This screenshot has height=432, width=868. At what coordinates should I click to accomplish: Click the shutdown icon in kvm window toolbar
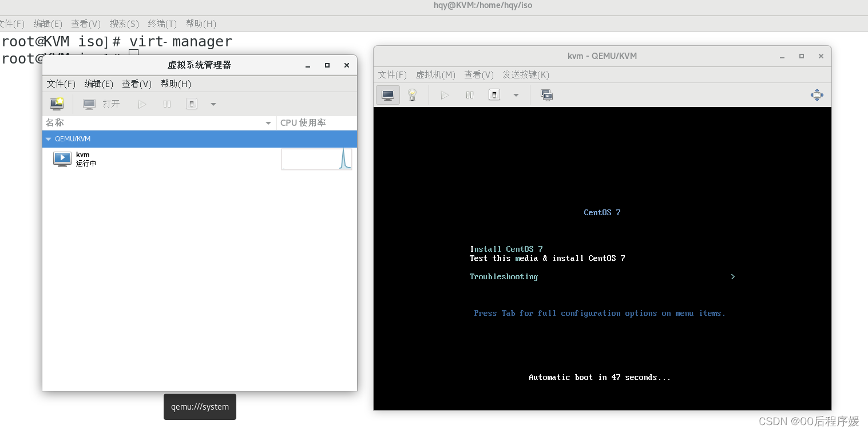[x=494, y=95]
